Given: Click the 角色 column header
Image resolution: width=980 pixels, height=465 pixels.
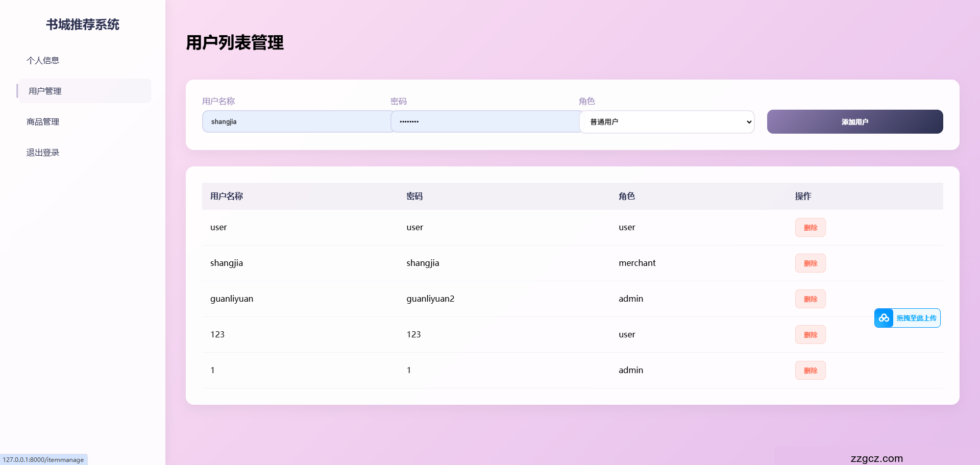Looking at the screenshot, I should [627, 196].
